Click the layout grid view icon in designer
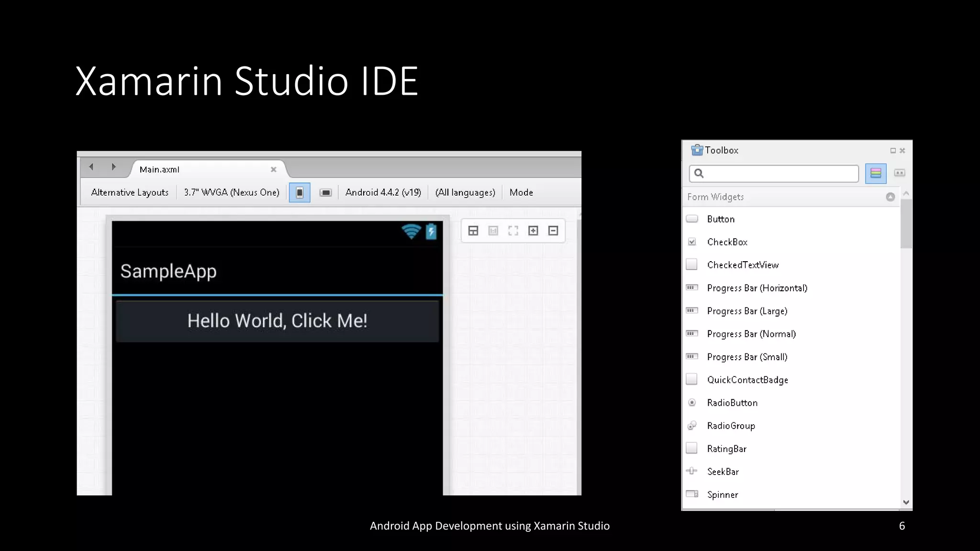Viewport: 980px width, 551px height. coord(473,231)
